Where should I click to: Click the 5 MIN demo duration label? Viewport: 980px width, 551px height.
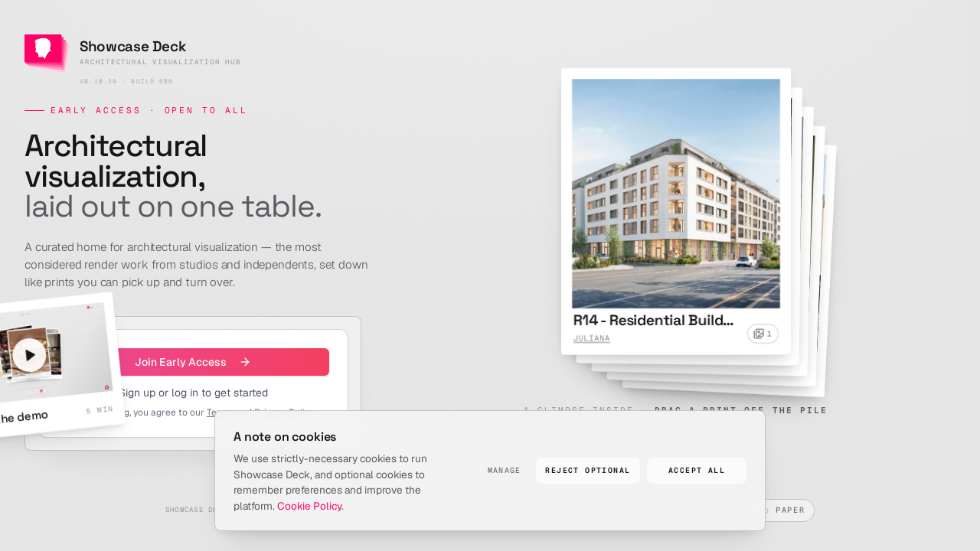tap(100, 410)
